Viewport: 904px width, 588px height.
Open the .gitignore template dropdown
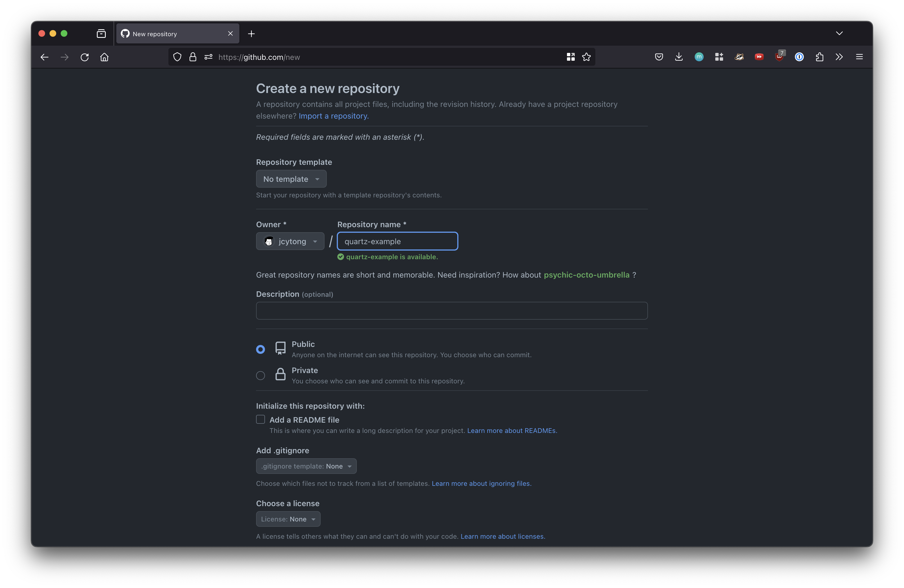pos(306,466)
